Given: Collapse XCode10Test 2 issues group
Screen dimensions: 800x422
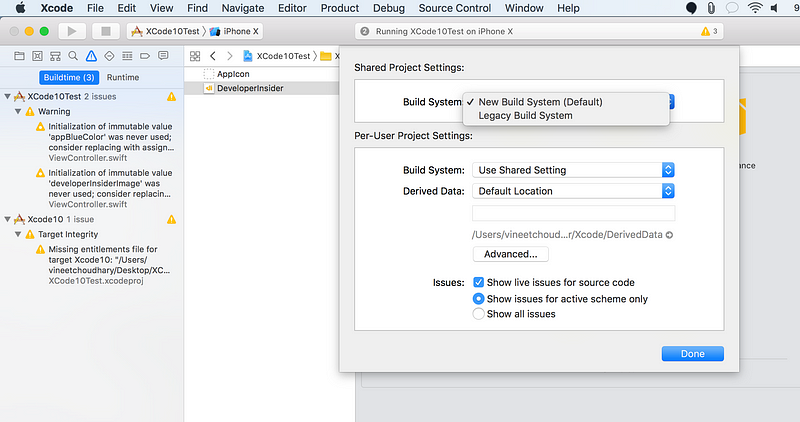Looking at the screenshot, I should point(7,96).
